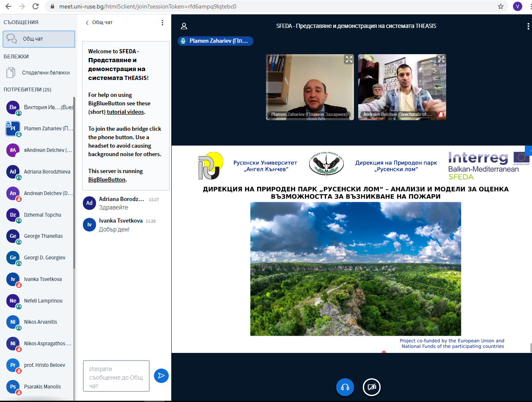Click the headphones audio button

[345, 387]
